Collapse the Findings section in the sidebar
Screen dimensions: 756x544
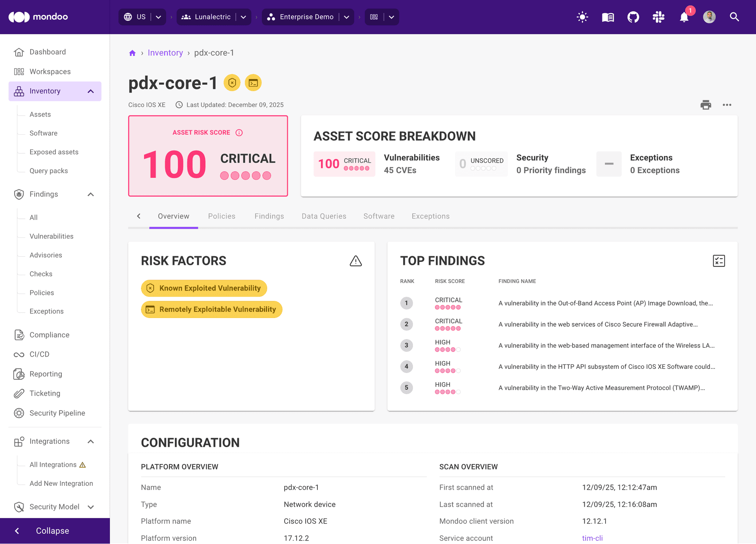coord(91,194)
